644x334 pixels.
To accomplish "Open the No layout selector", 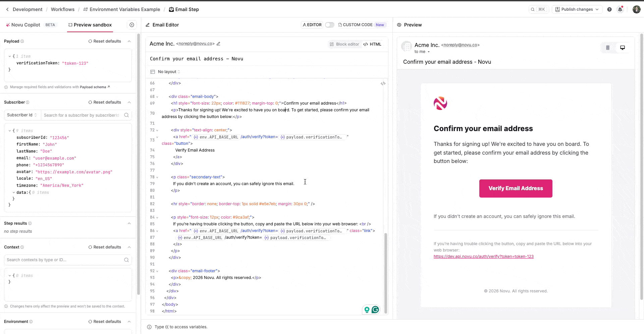I will (x=167, y=71).
